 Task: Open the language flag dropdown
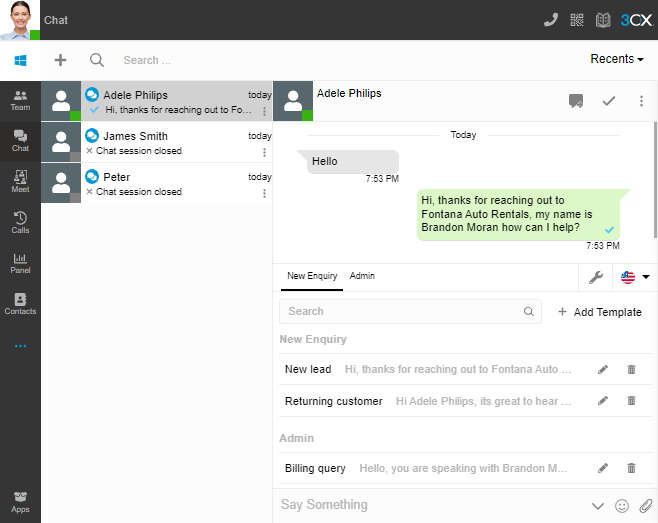(635, 277)
